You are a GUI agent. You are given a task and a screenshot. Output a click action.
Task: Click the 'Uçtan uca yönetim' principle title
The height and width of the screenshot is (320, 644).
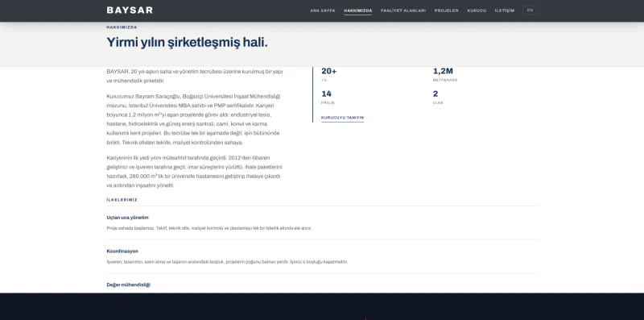(127, 218)
